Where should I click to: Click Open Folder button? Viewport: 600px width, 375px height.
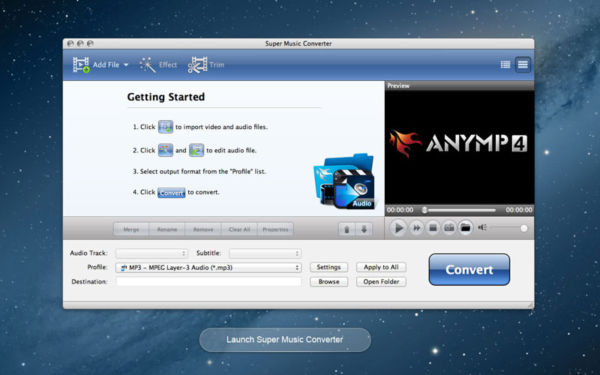point(381,282)
